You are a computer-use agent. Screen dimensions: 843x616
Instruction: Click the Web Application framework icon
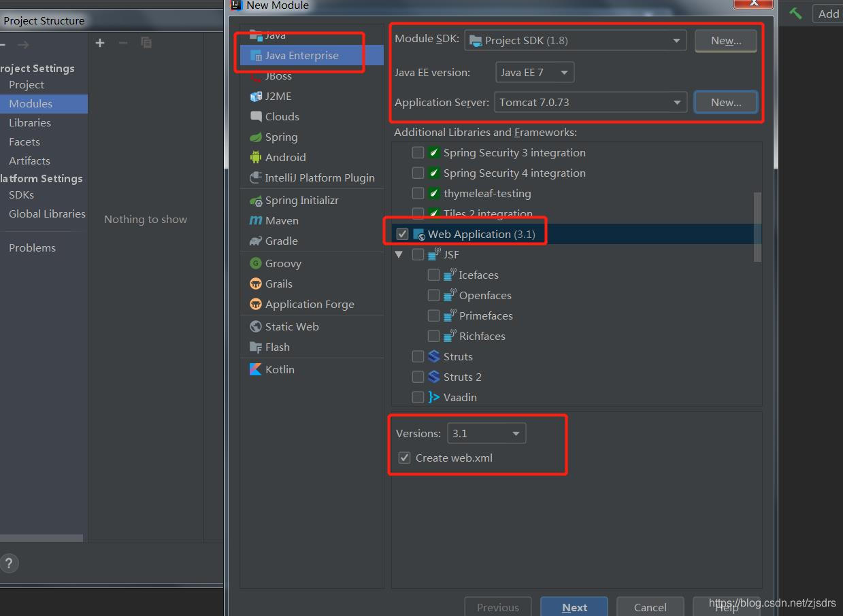[419, 235]
